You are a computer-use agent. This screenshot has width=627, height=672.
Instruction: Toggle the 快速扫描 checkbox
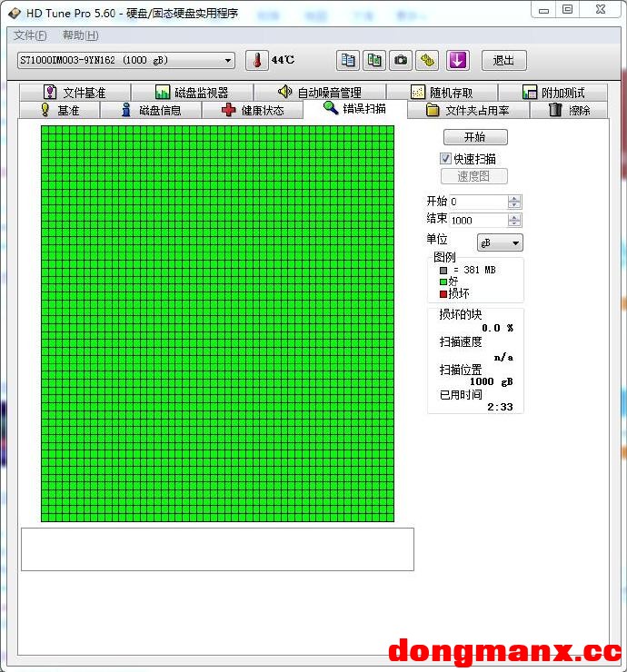coord(445,159)
